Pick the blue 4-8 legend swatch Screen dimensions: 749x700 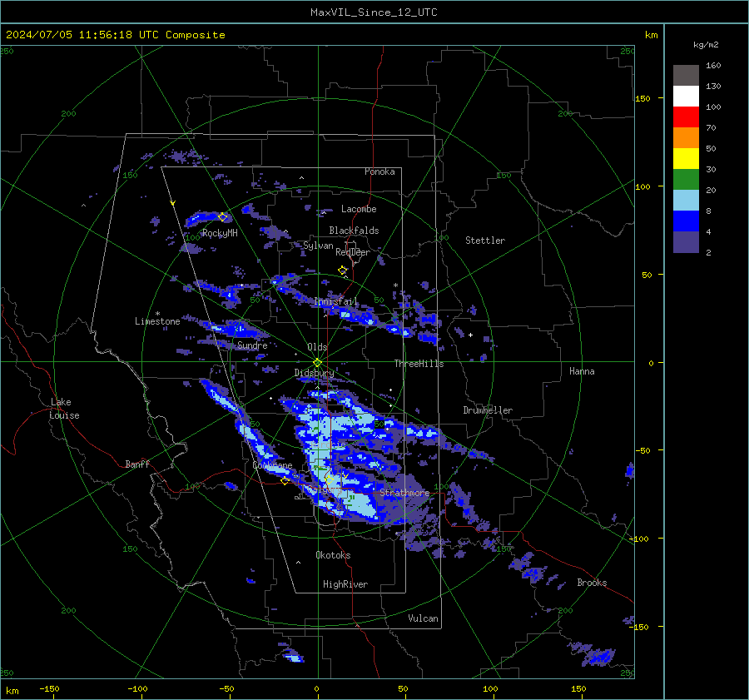(686, 221)
